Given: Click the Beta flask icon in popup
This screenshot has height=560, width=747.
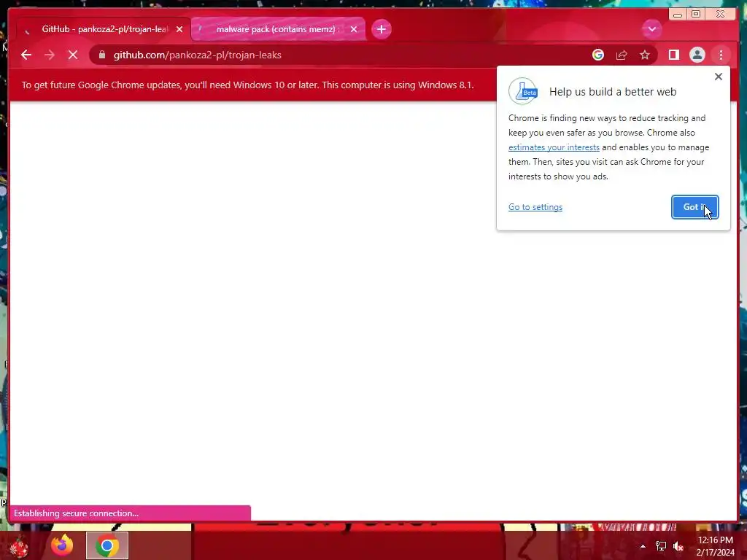Looking at the screenshot, I should tap(523, 91).
